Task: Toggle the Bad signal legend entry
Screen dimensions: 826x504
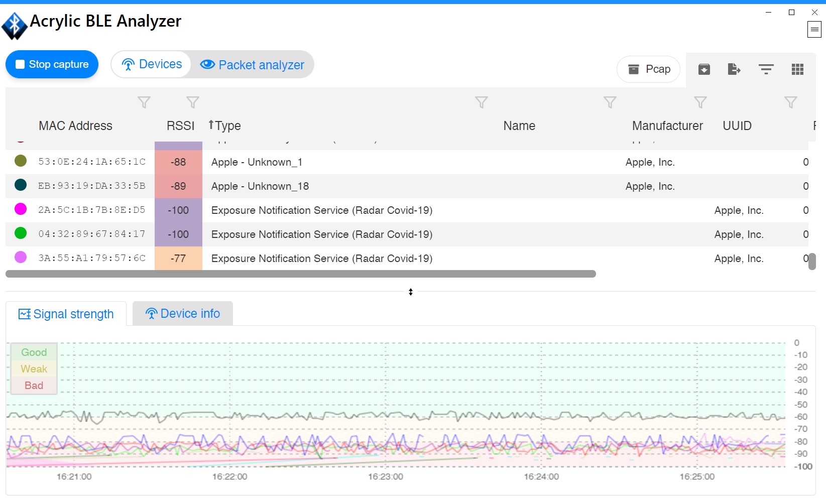Action: [x=34, y=386]
